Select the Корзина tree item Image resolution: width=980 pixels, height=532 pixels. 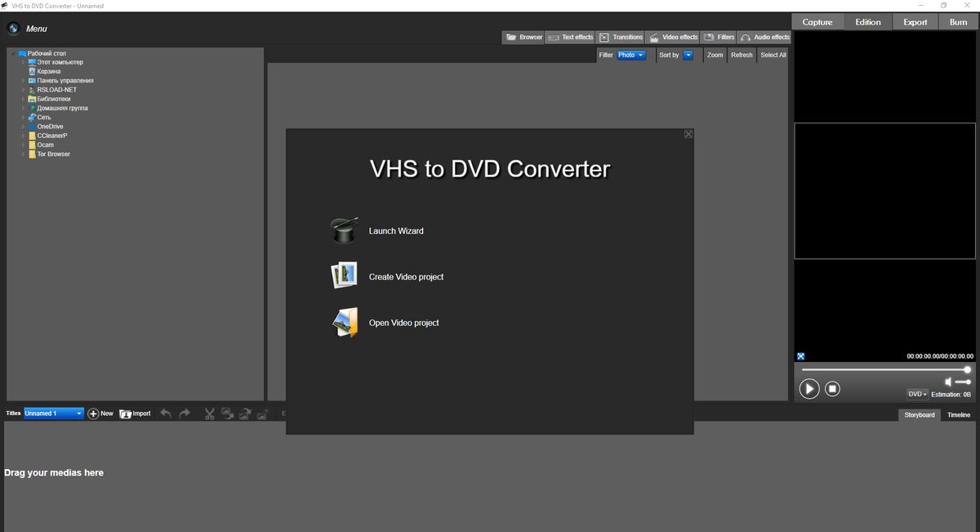pos(49,71)
